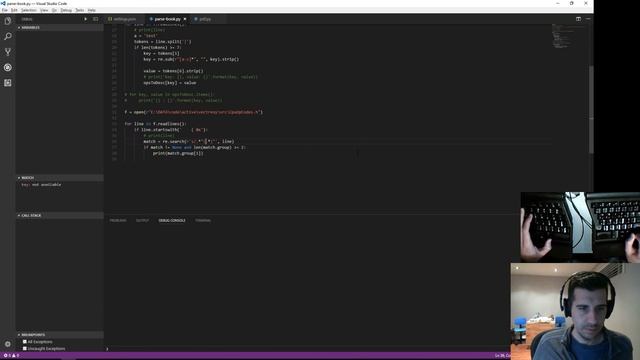Screen dimensions: 640x360
Task: Open the Help menu
Action: pos(91,10)
